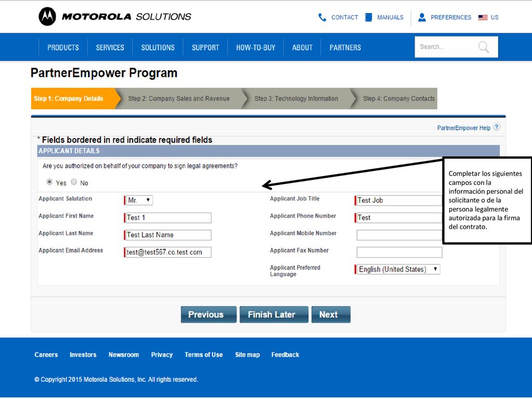Open the Partners menu
532x399 pixels.
(x=345, y=47)
